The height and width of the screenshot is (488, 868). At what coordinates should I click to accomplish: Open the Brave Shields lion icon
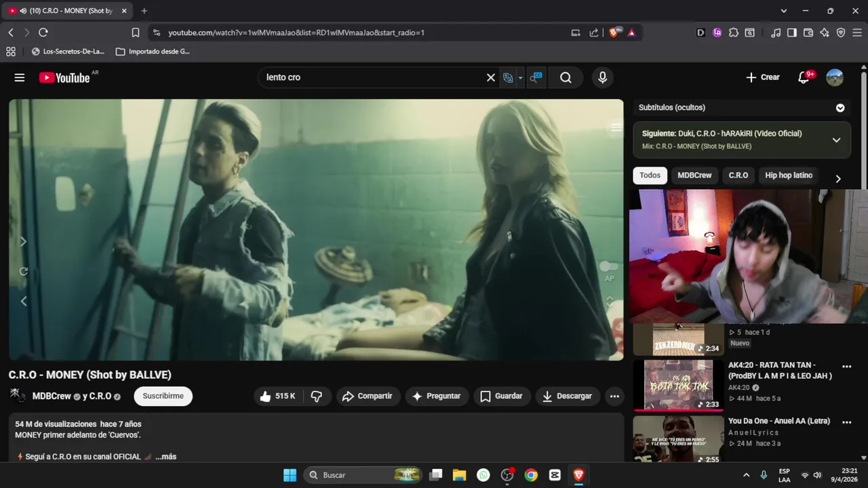614,33
